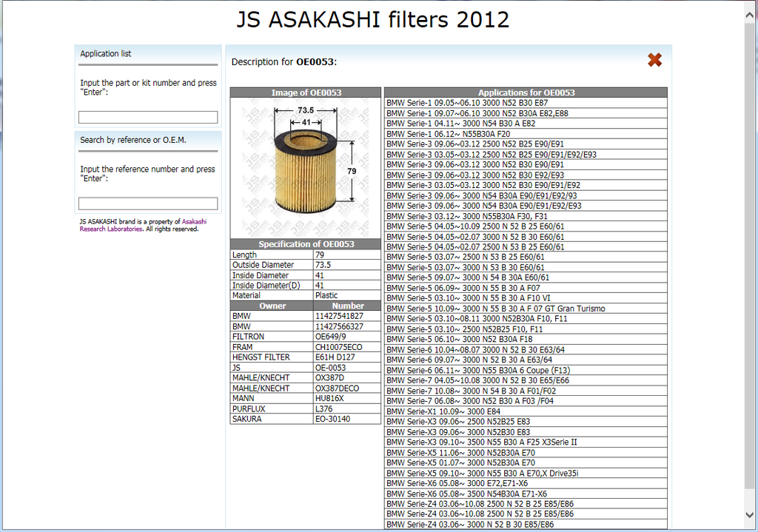Select BMW Serie-3 2500 N52 B25 E90/E91/E92/E93 row

point(526,154)
